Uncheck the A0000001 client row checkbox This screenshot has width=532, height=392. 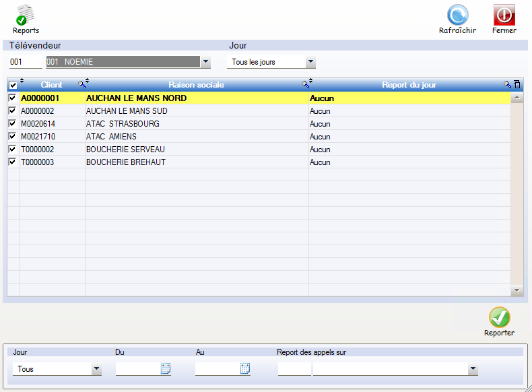[x=12, y=98]
